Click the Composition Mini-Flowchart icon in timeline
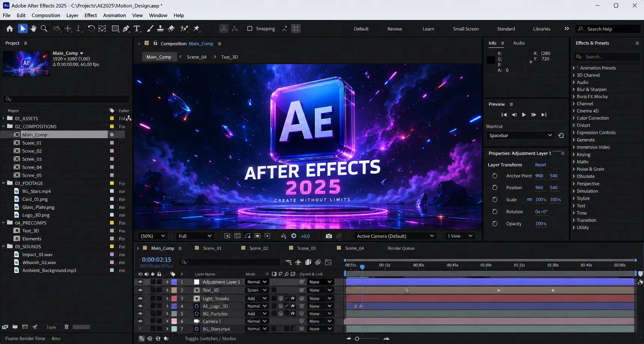The width and height of the screenshot is (644, 344). (x=288, y=262)
